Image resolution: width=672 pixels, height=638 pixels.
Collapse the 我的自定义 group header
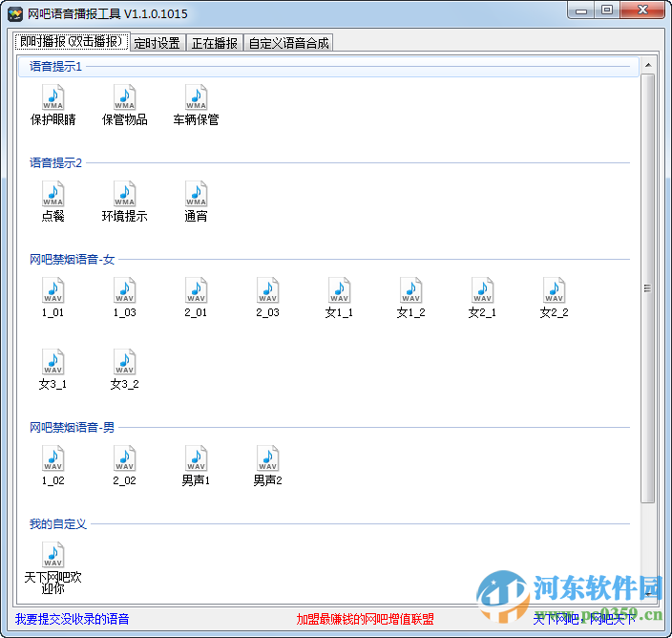pos(328,524)
